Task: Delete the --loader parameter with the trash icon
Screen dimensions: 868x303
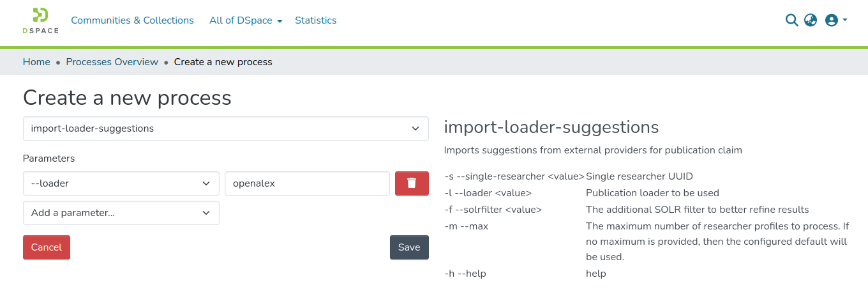Action: [x=412, y=183]
